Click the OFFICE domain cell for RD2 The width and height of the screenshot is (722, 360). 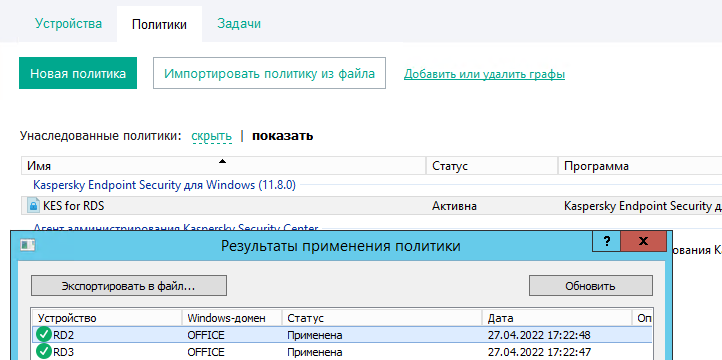(x=206, y=335)
